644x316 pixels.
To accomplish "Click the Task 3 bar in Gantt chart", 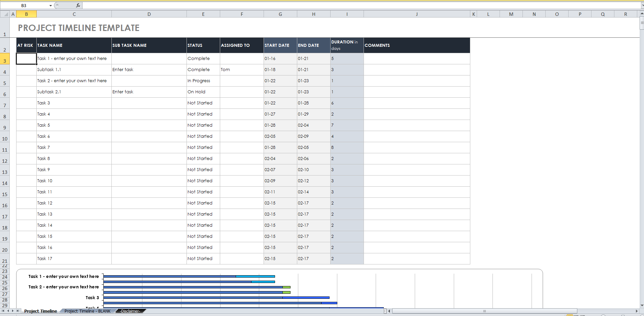I will pos(216,297).
